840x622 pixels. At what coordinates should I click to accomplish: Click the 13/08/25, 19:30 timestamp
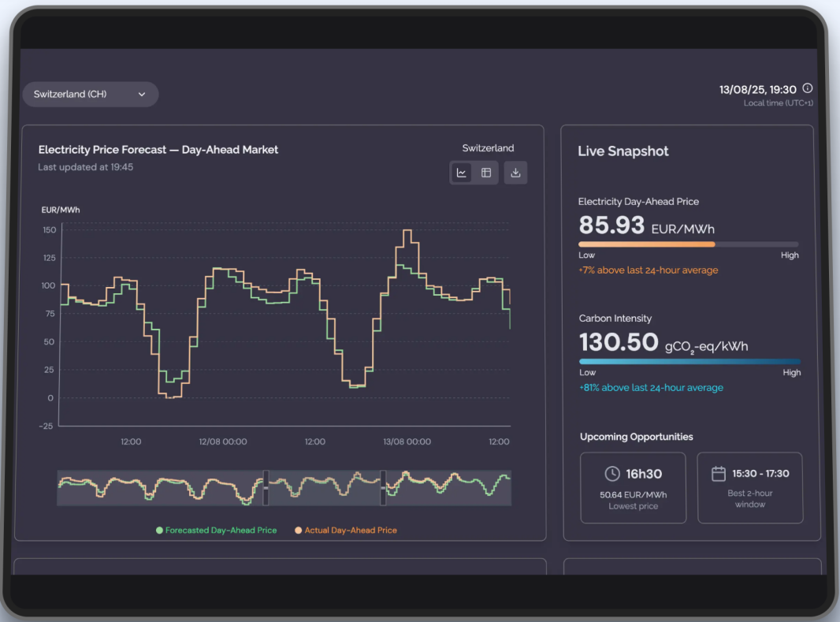[757, 89]
